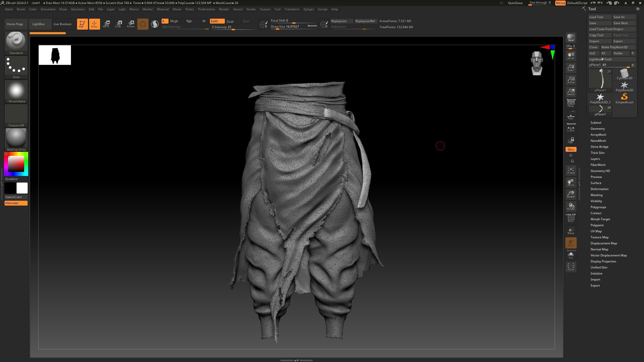Click the Zoom3D navigation icon
Screen dimensions: 644x362
(571, 195)
